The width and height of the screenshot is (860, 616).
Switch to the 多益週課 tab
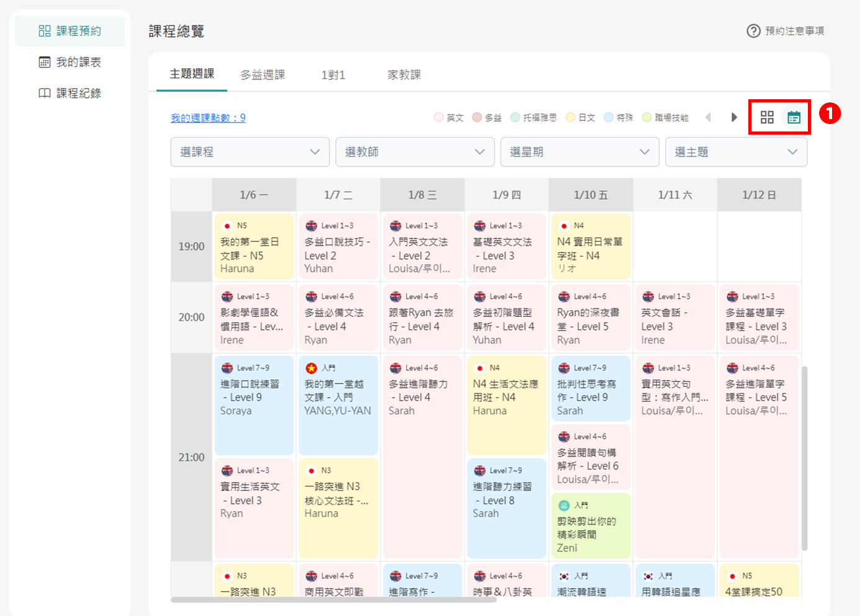262,75
